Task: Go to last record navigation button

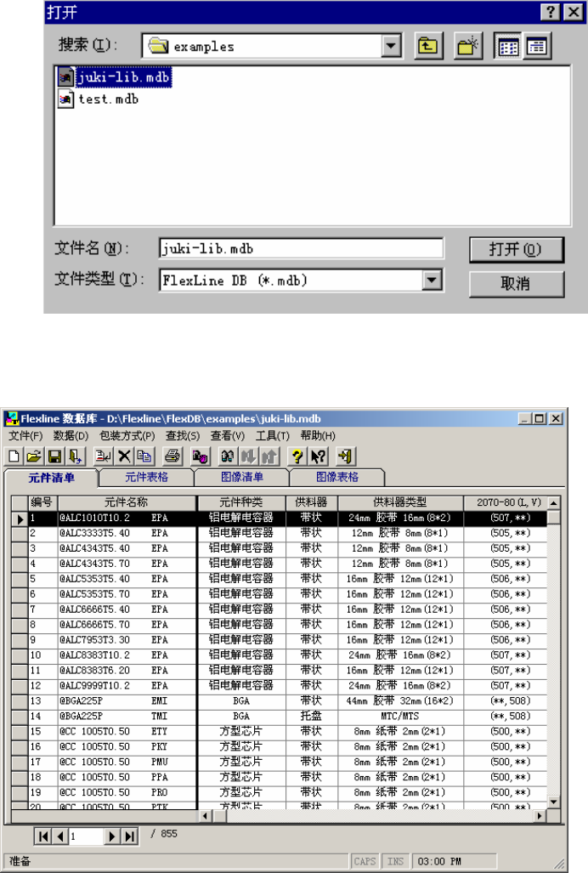Action: click(129, 836)
